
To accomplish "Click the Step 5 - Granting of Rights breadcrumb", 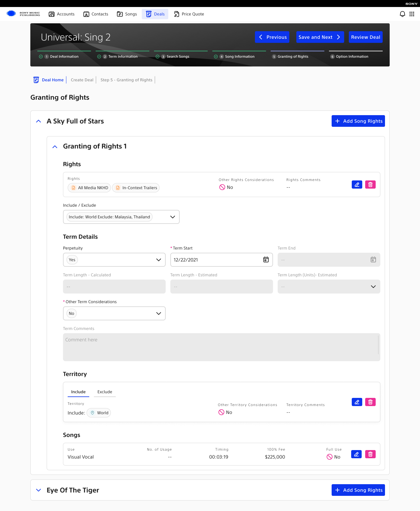I will click(x=126, y=80).
